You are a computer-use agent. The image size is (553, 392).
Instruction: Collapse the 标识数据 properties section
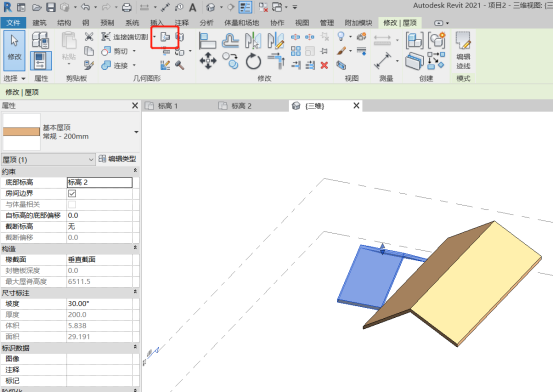pos(135,347)
